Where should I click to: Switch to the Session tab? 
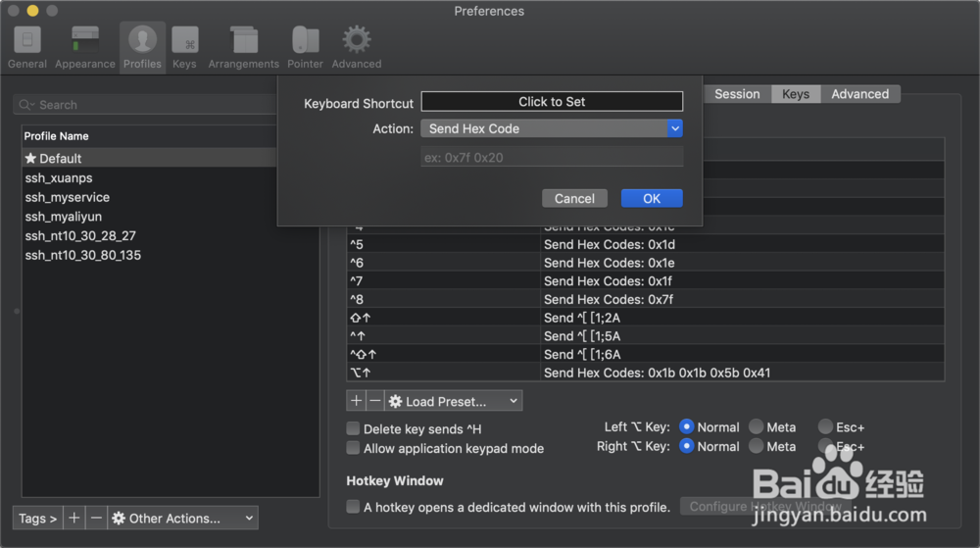pyautogui.click(x=736, y=94)
